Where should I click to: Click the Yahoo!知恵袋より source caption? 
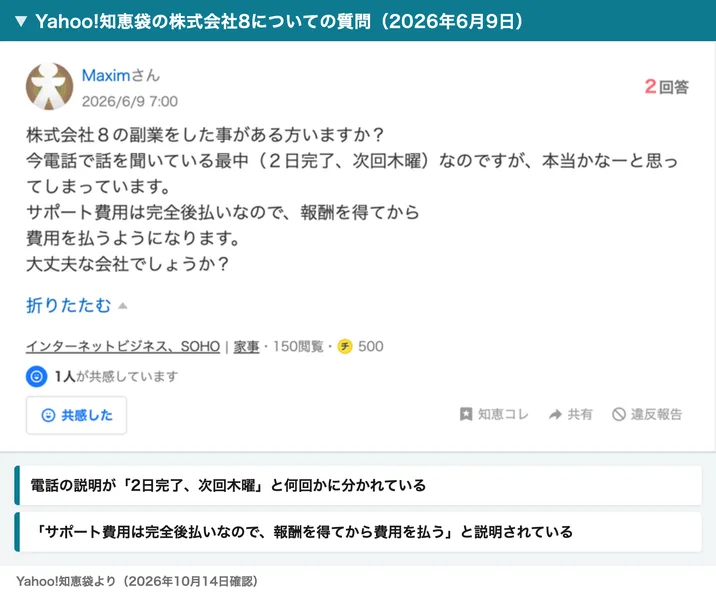coord(137,581)
